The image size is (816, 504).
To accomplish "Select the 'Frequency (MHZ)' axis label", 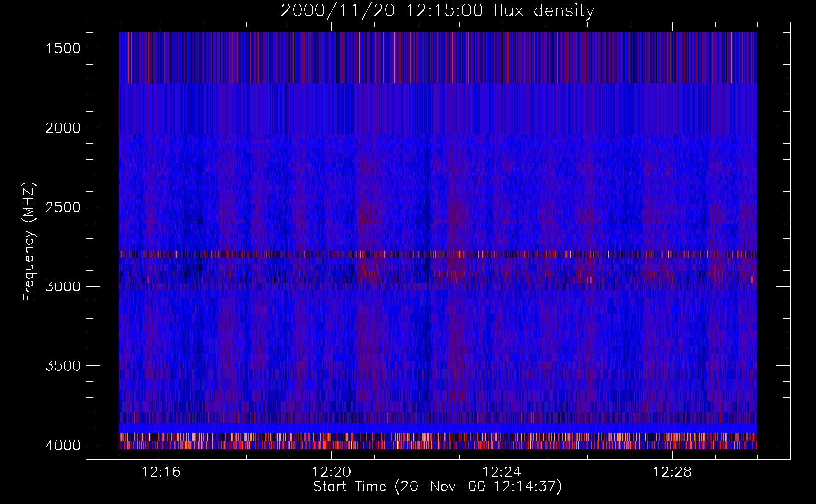I will pyautogui.click(x=29, y=242).
